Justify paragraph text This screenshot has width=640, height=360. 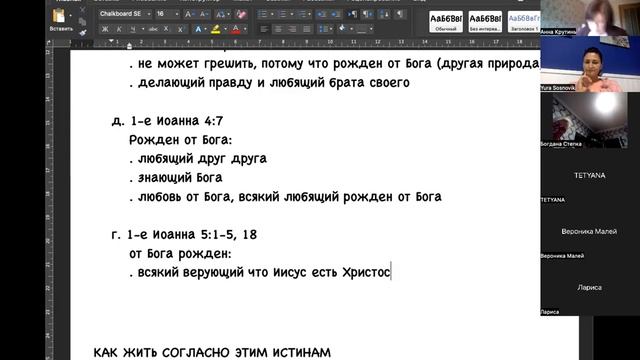coord(307,29)
